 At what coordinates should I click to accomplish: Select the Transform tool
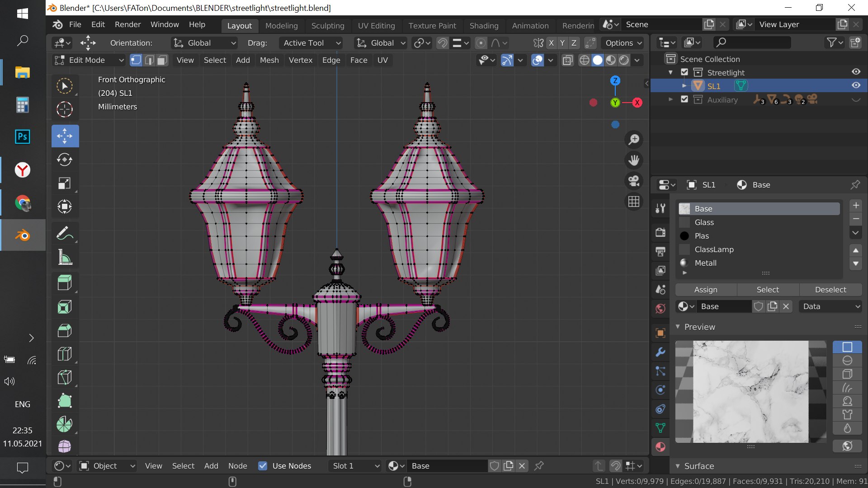[x=65, y=206]
